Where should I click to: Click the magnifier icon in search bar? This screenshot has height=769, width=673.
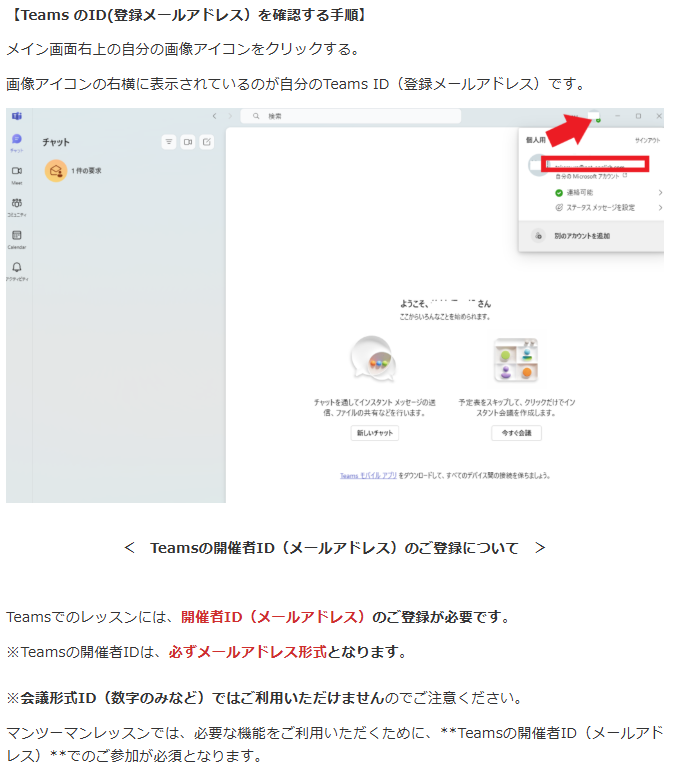(256, 116)
